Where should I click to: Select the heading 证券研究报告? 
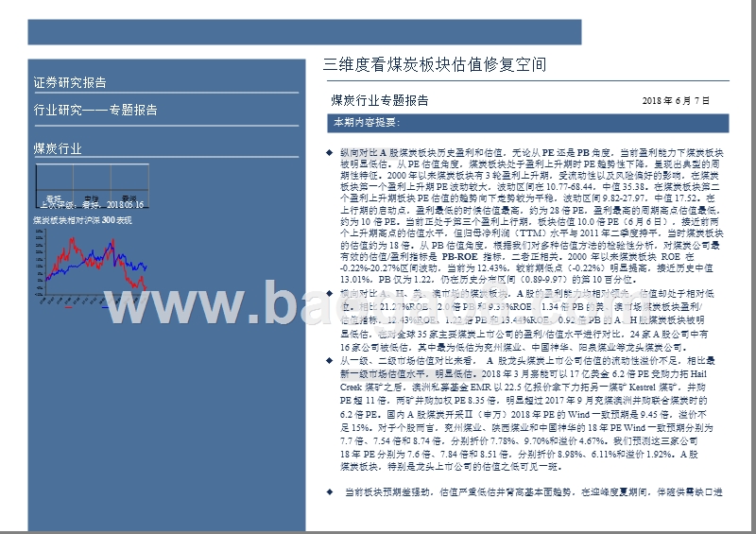(x=70, y=82)
